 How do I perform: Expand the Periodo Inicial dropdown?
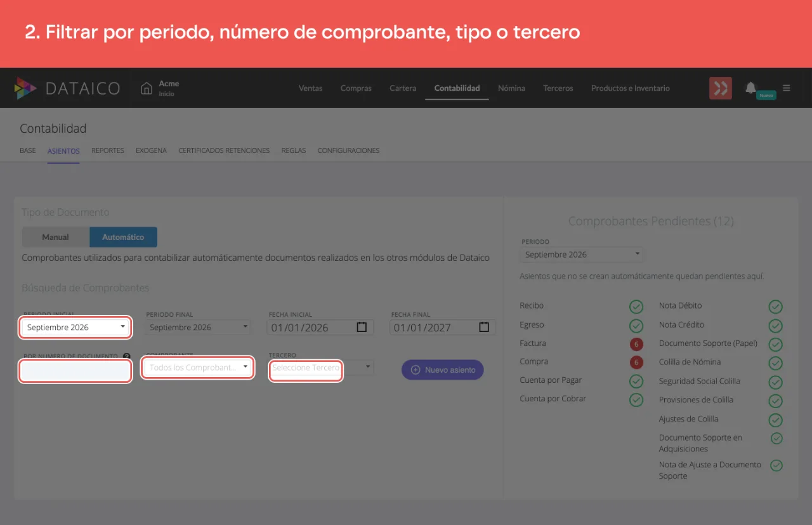[x=76, y=328]
